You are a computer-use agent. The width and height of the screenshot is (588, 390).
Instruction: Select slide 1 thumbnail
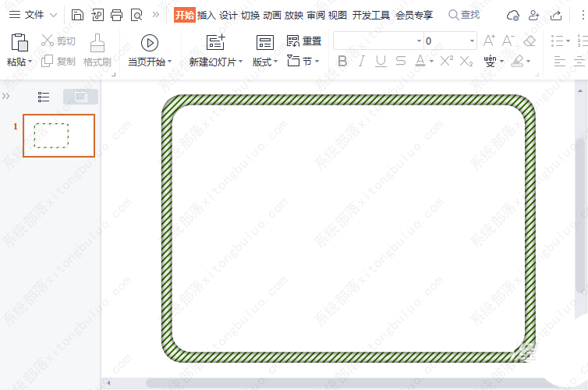[x=58, y=136]
